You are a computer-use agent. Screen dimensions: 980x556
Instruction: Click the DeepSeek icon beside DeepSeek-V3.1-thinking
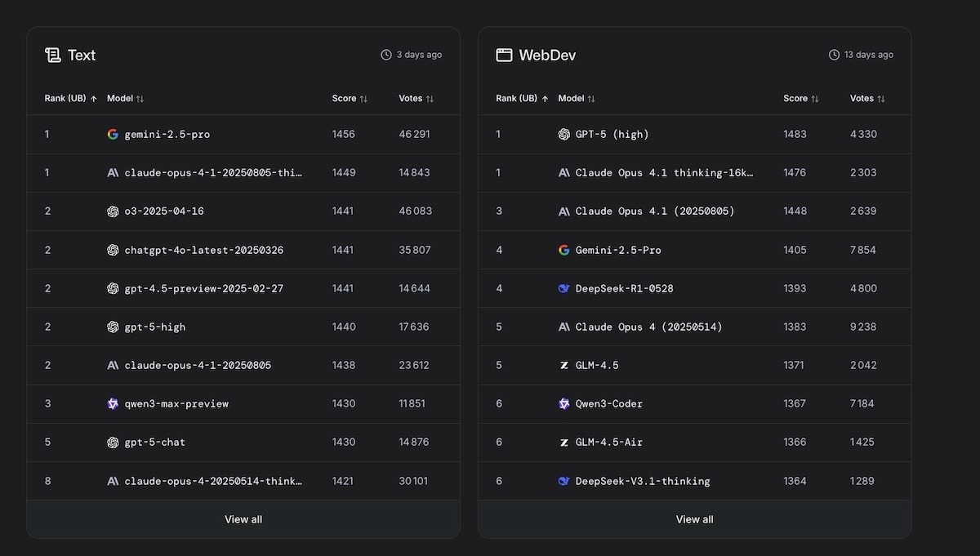click(563, 481)
